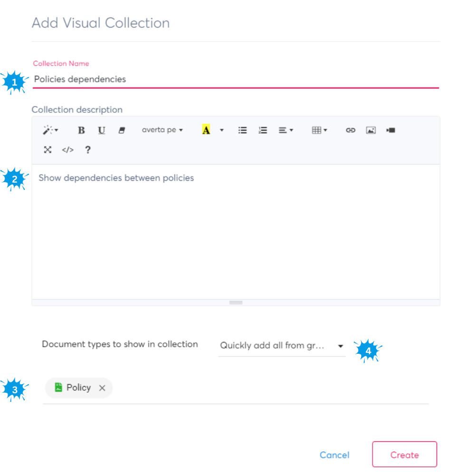Remove the Policy document type chip

pyautogui.click(x=102, y=388)
